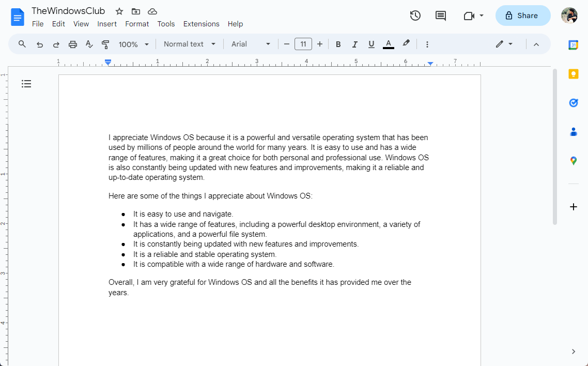Open the Tools menu
This screenshot has width=588, height=366.
(166, 24)
